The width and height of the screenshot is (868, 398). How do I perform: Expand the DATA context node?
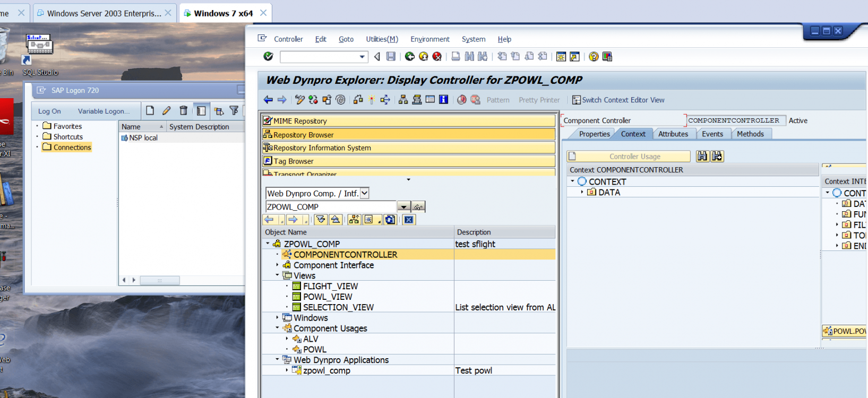582,192
